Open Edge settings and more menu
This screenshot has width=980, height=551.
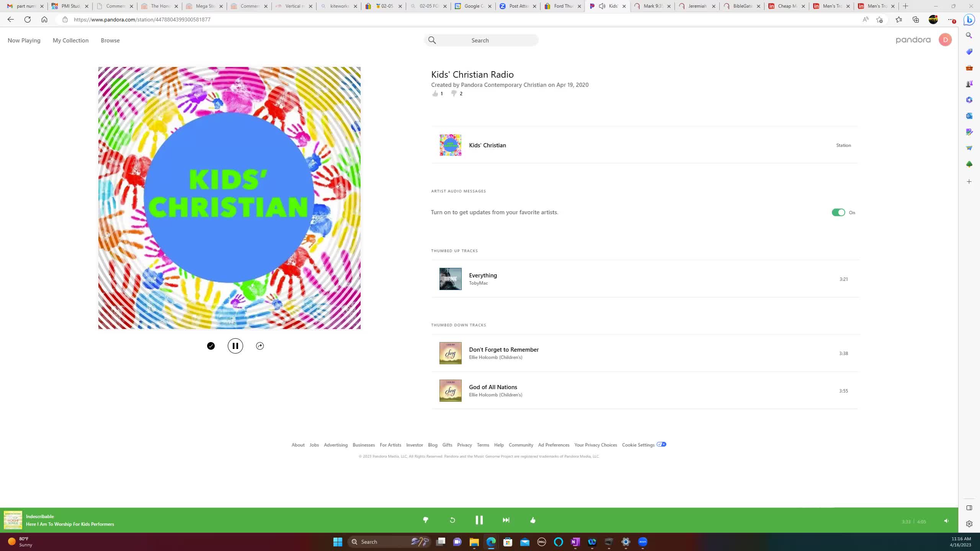[951, 20]
